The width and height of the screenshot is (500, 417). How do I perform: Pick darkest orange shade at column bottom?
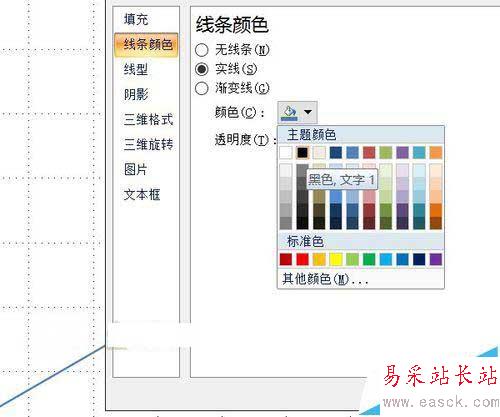[x=436, y=223]
